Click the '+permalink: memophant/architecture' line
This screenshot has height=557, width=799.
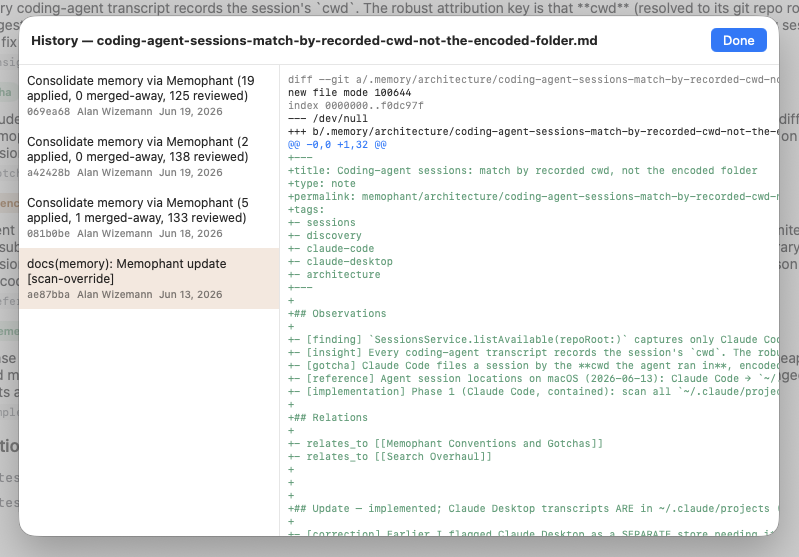[533, 197]
